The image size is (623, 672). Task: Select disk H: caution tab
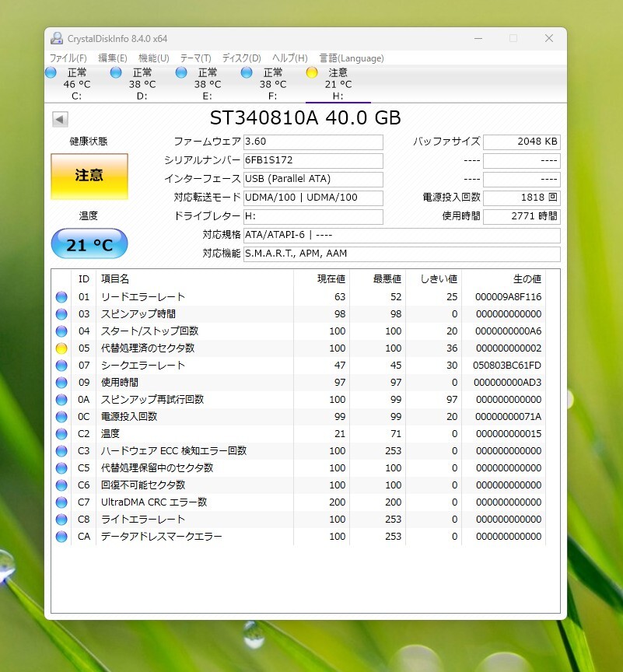coord(338,85)
